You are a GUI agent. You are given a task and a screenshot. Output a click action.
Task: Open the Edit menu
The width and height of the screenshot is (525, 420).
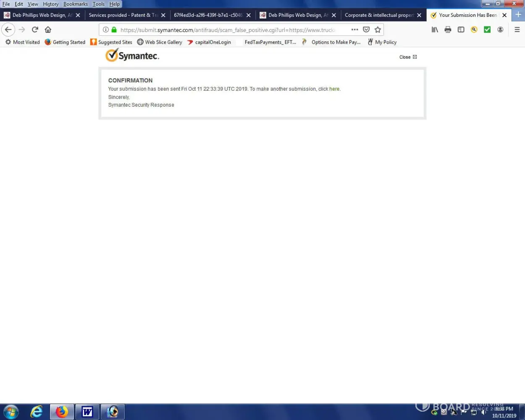(x=19, y=4)
